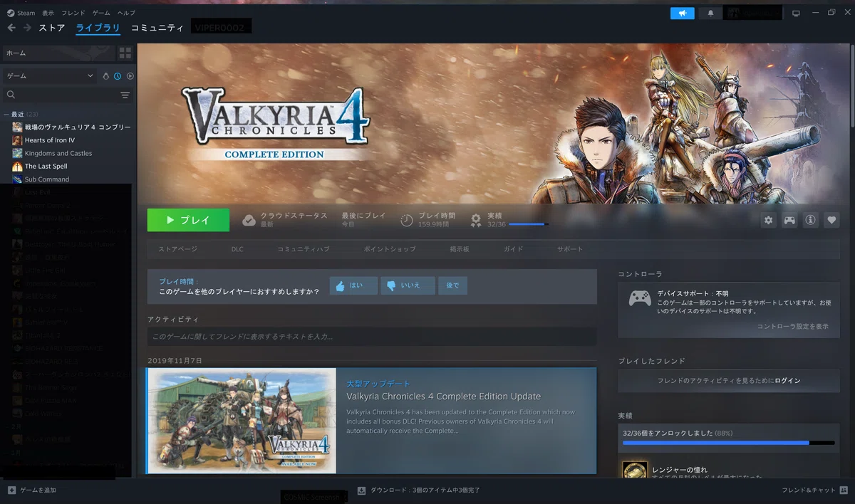Image resolution: width=855 pixels, height=504 pixels.
Task: Click the 32/36 achievements progress bar
Action: (x=728, y=443)
